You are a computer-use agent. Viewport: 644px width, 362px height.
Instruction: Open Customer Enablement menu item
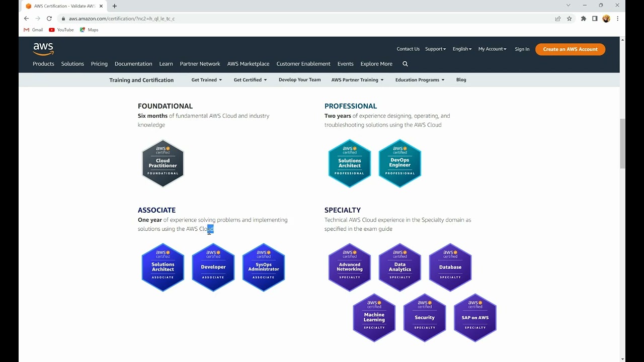point(303,64)
